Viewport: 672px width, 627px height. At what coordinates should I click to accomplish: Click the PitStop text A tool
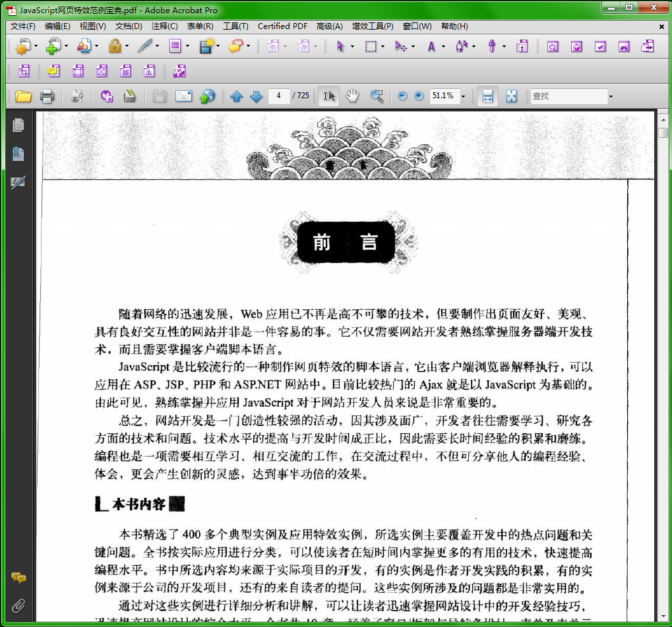point(431,46)
